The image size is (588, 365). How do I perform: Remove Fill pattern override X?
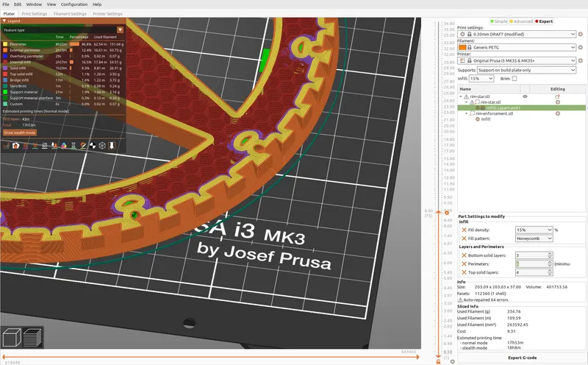pos(464,238)
